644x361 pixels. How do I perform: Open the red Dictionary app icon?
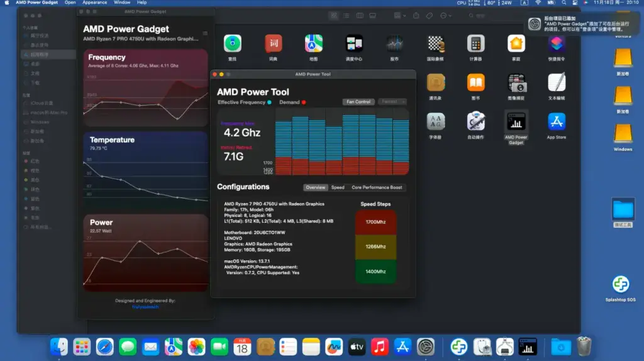point(273,43)
